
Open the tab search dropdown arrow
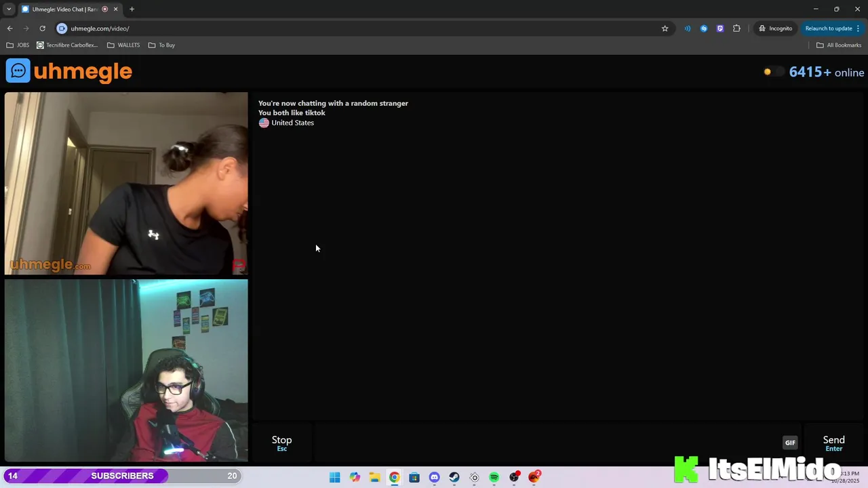9,9
